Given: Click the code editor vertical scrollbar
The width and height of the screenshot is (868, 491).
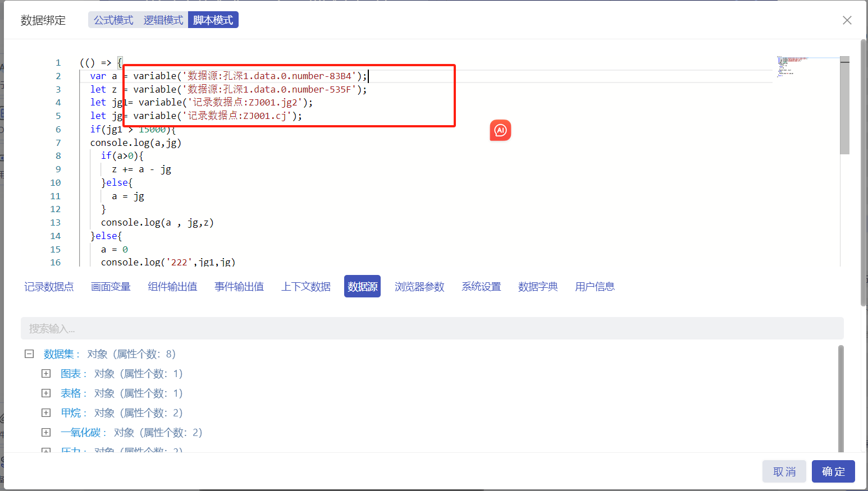Looking at the screenshot, I should click(x=844, y=107).
